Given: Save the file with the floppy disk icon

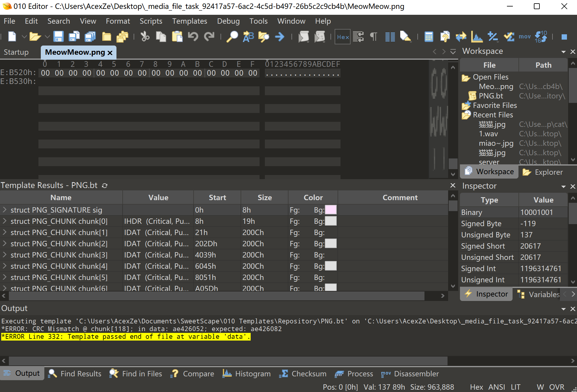Looking at the screenshot, I should [58, 37].
